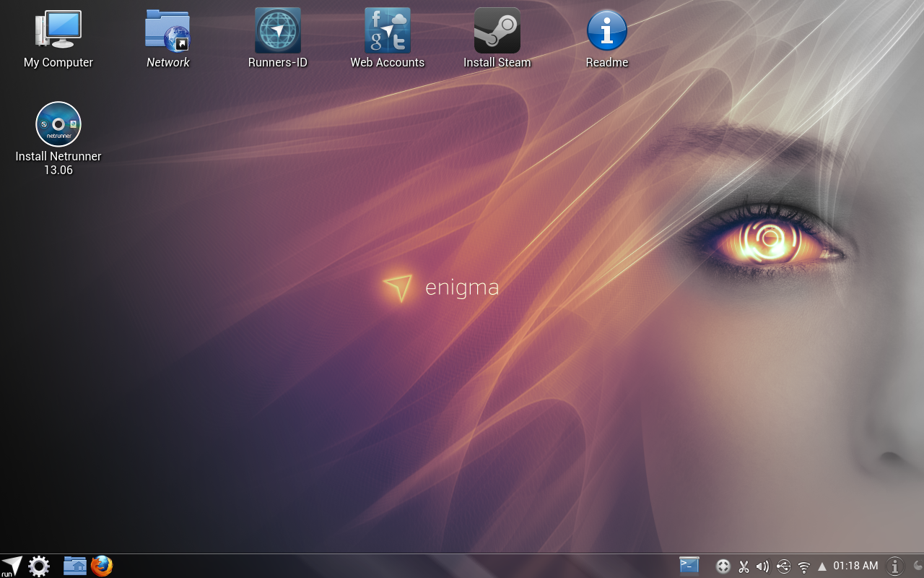Open the terminal icon in the panel
The height and width of the screenshot is (578, 924).
tap(689, 566)
